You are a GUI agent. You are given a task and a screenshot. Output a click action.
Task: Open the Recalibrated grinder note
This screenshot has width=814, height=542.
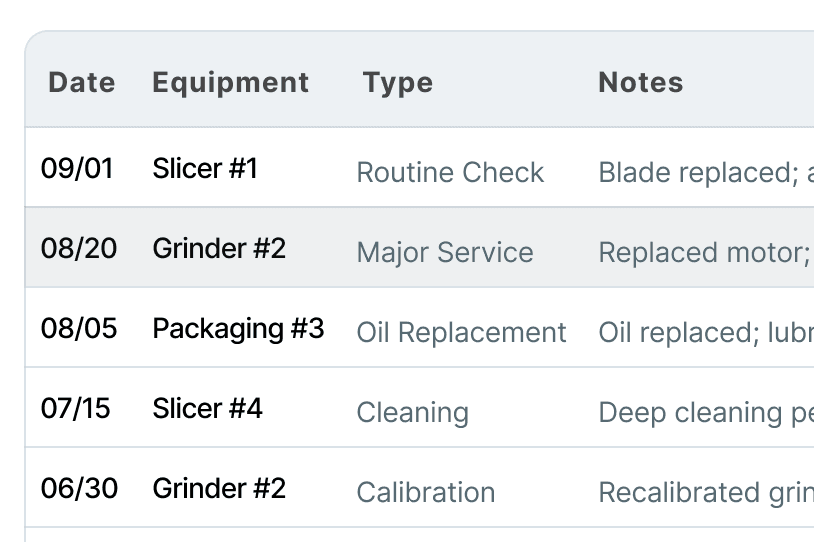[706, 492]
